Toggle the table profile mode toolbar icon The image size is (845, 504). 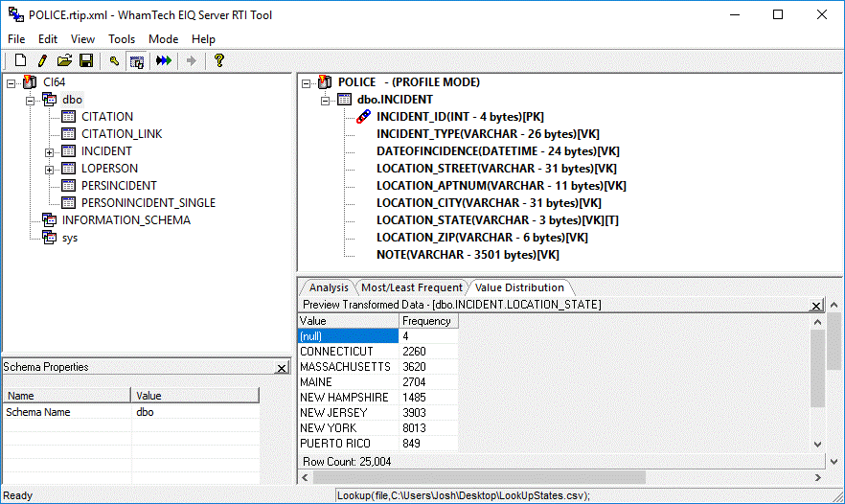pos(137,61)
